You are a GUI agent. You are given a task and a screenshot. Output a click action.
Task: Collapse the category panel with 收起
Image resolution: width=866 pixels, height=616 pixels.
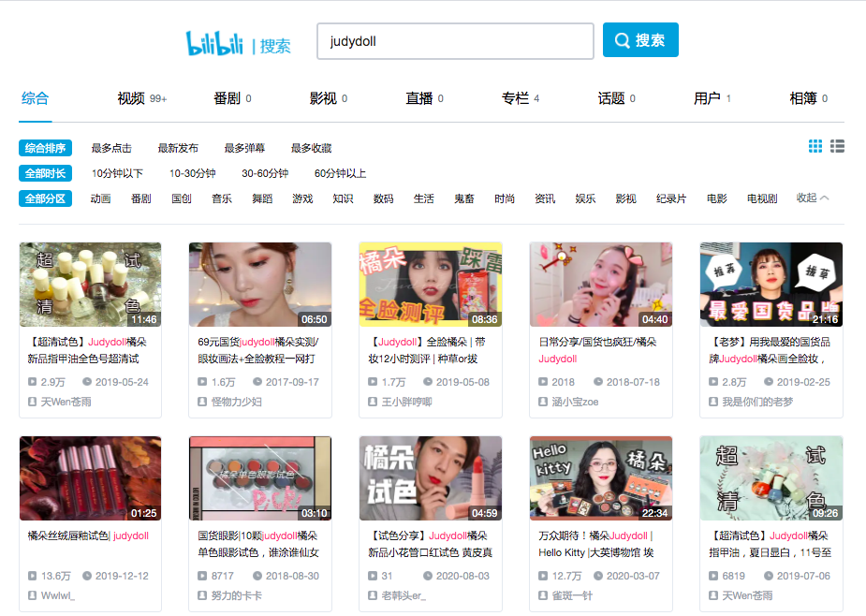tap(805, 198)
